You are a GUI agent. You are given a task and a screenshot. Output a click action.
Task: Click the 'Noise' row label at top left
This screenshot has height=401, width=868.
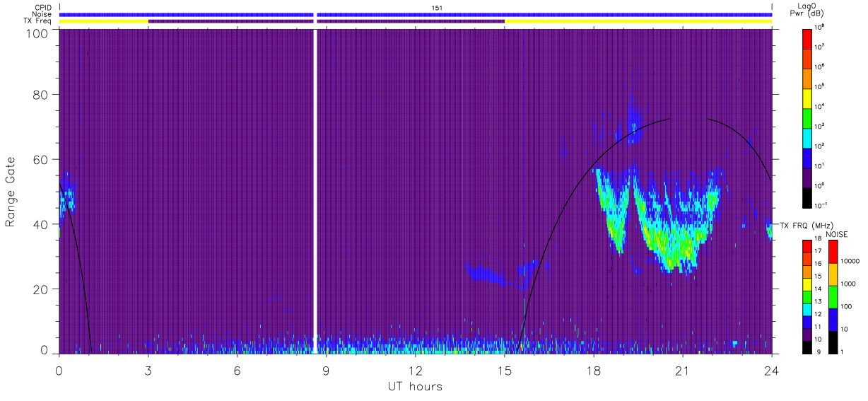(42, 13)
